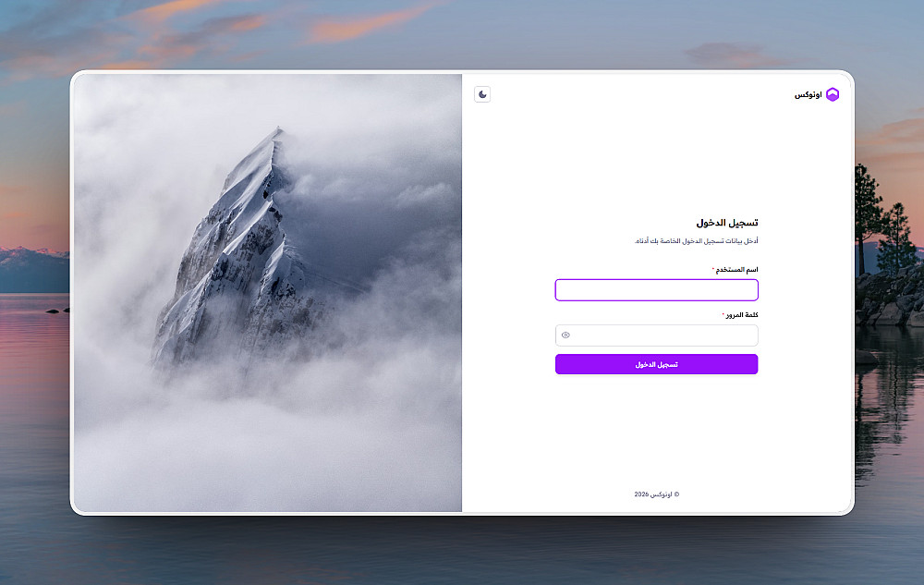Click the snowy mountain cover image
The width and height of the screenshot is (924, 585).
(x=268, y=293)
